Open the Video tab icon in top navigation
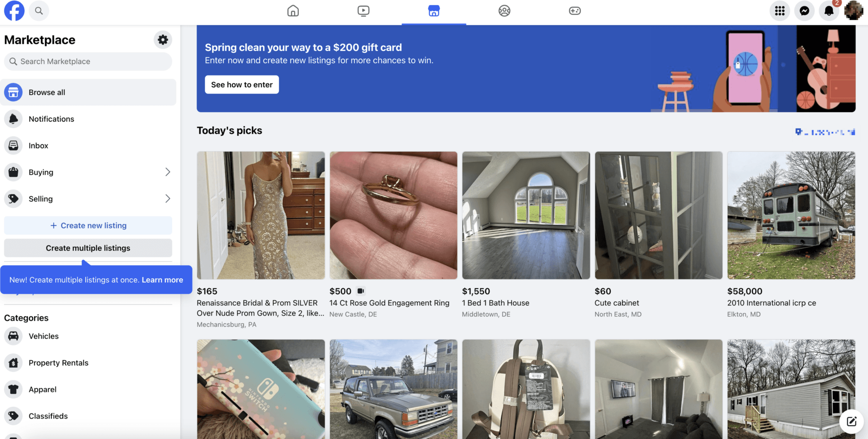The width and height of the screenshot is (868, 439). click(363, 11)
